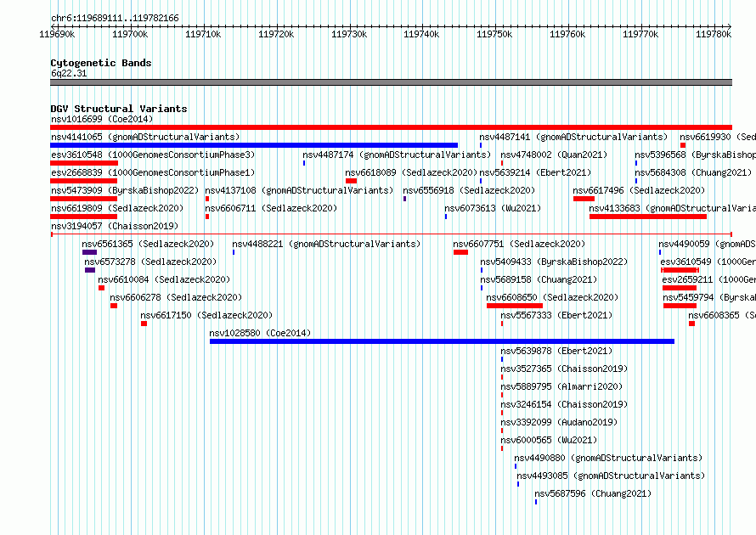The width and height of the screenshot is (756, 535).
Task: Click the long blue nsv1028580 variant bar
Action: point(442,341)
